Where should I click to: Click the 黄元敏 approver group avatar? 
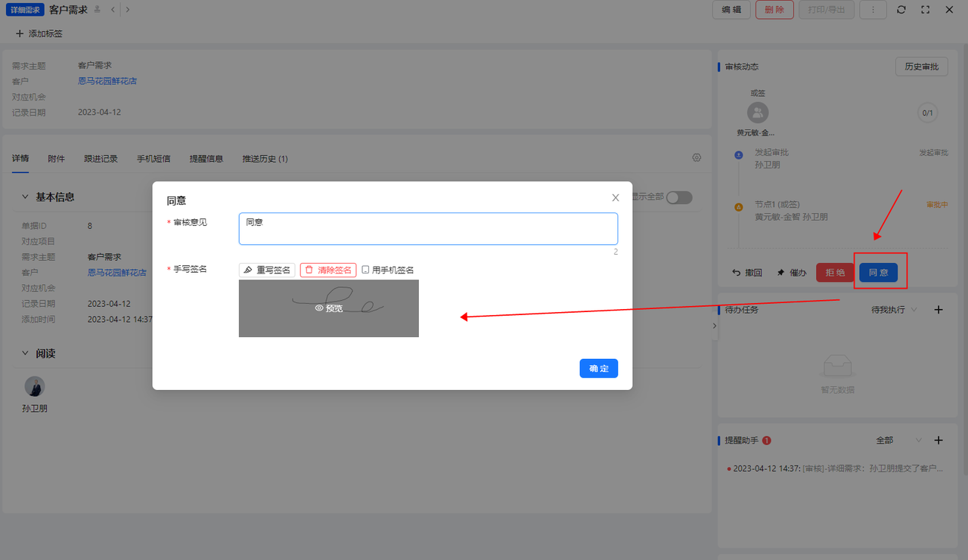click(758, 113)
